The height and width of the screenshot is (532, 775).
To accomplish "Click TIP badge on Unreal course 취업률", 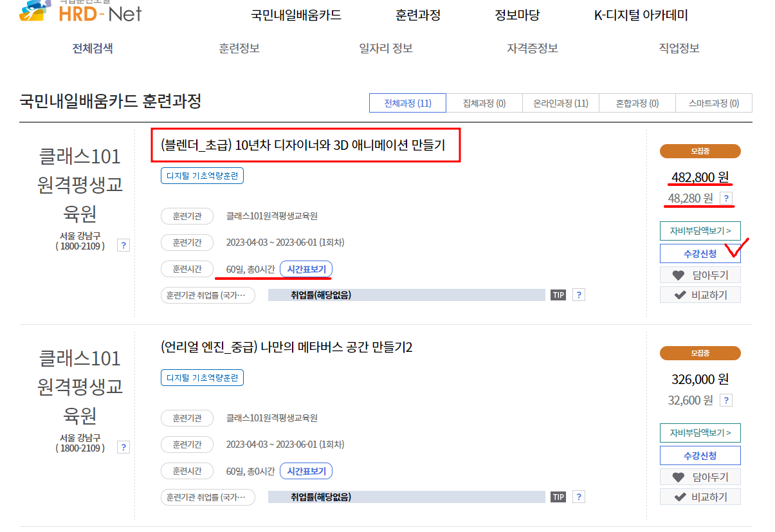I will click(558, 497).
